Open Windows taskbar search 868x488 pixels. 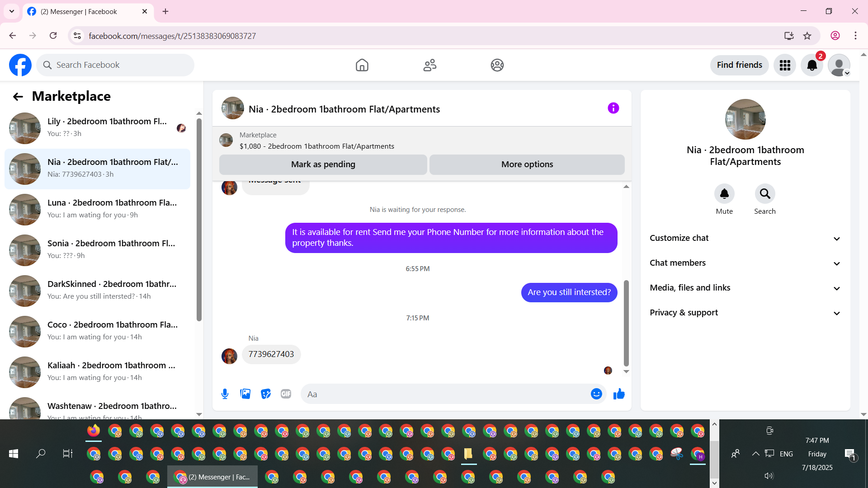(41, 454)
